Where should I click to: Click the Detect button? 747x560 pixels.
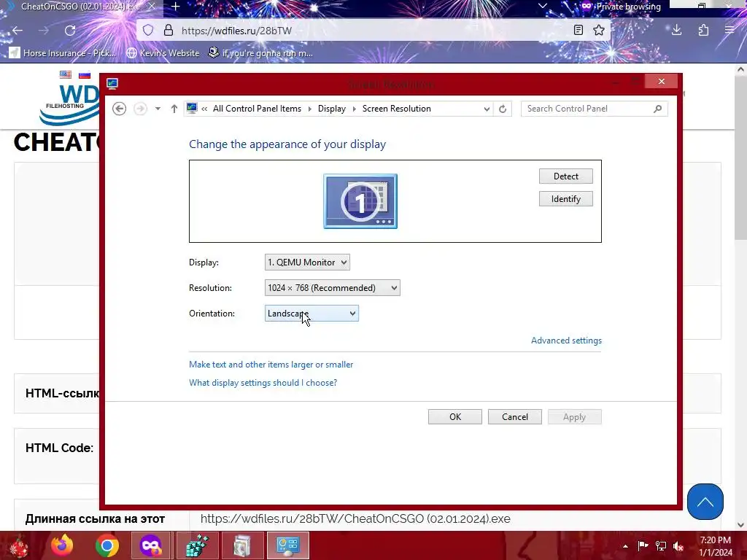[566, 176]
